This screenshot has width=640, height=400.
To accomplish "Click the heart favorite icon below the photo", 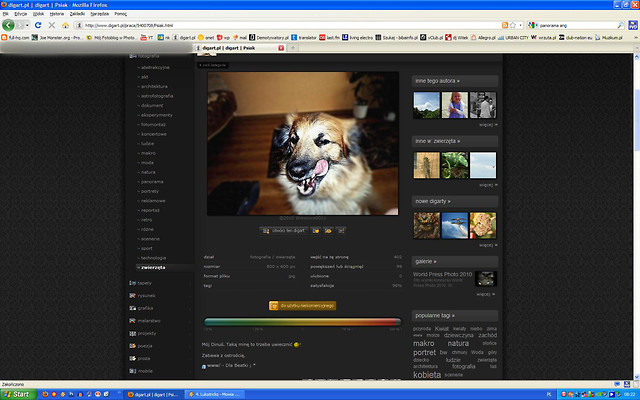I will click(x=316, y=231).
